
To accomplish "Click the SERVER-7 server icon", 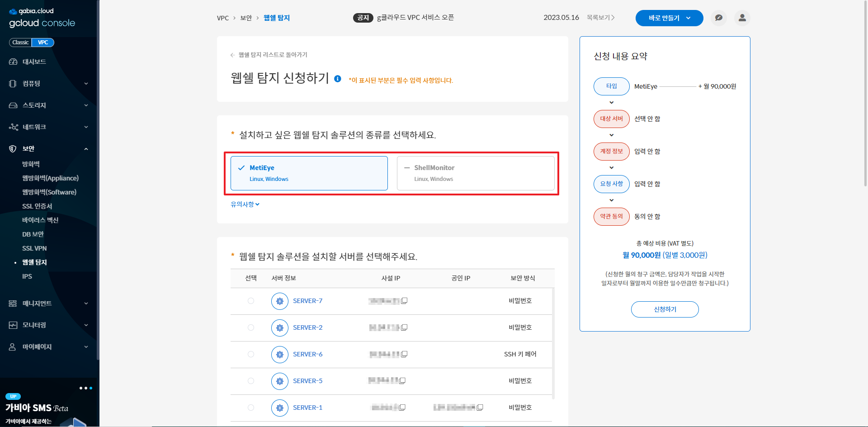I will point(280,301).
